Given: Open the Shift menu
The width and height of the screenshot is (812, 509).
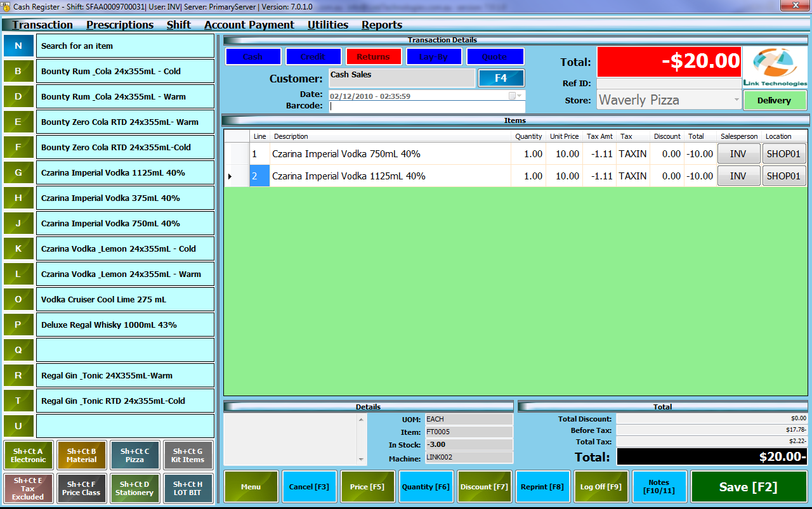Looking at the screenshot, I should [179, 25].
